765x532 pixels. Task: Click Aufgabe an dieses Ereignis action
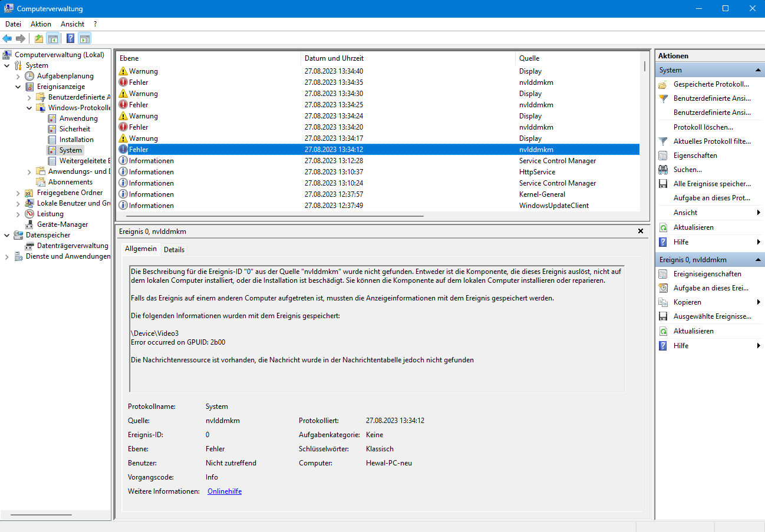click(711, 288)
